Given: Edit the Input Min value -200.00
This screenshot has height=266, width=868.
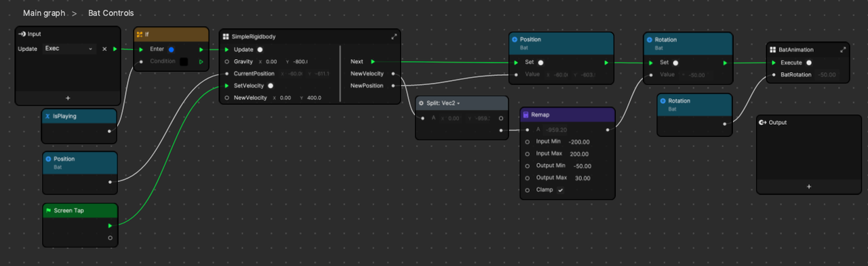Looking at the screenshot, I should coord(579,142).
